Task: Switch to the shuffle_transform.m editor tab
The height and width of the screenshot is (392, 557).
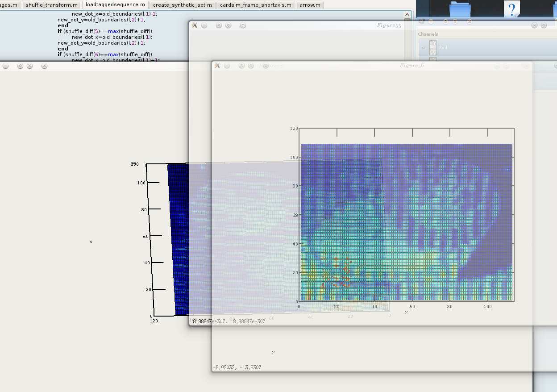Action: [x=51, y=5]
